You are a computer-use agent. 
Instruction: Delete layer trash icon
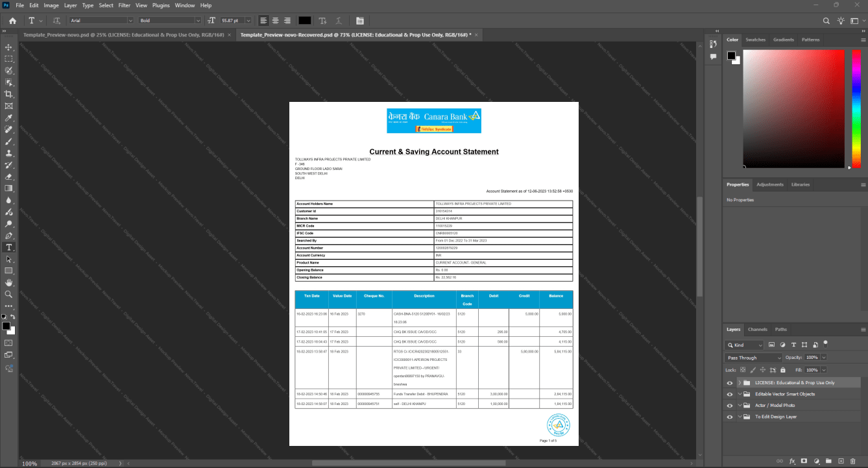click(x=854, y=461)
